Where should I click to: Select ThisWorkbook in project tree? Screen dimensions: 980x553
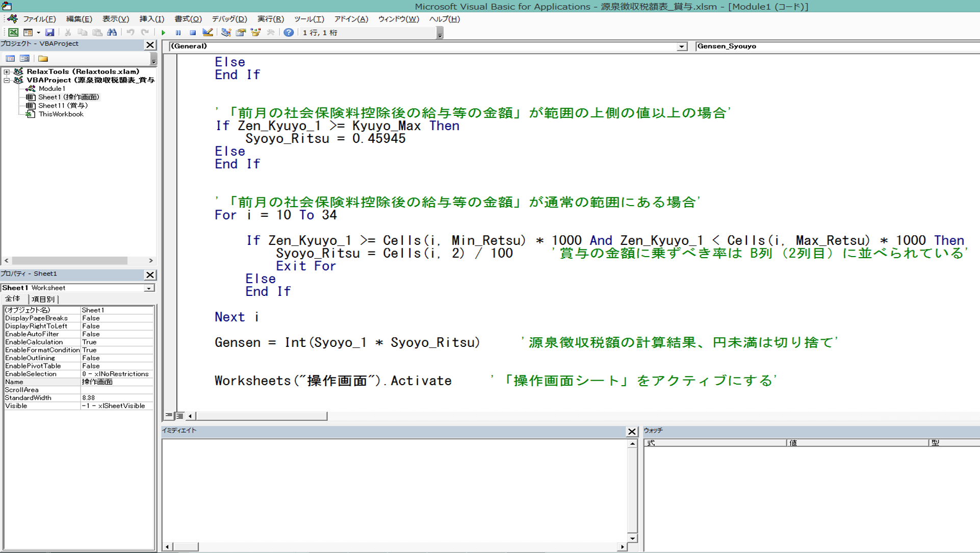click(61, 114)
